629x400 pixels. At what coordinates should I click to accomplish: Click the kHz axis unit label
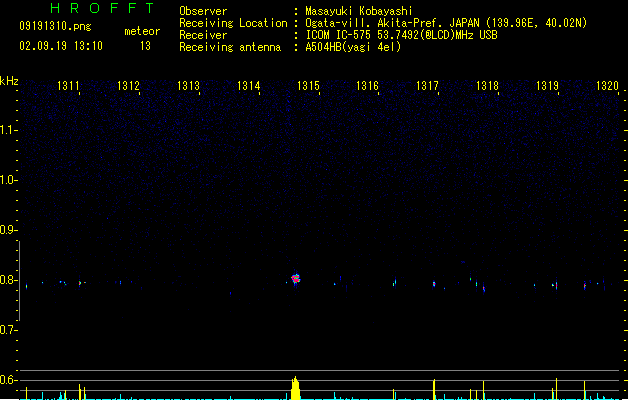(x=9, y=81)
